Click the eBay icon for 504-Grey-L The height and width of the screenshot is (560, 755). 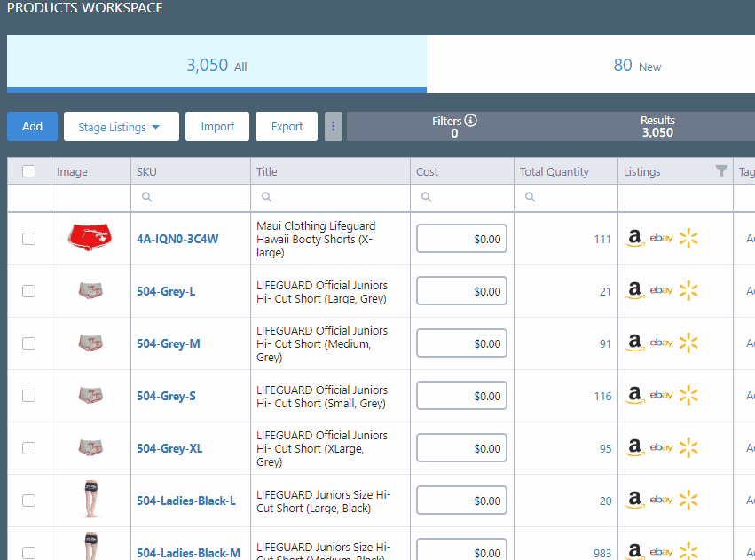(661, 290)
